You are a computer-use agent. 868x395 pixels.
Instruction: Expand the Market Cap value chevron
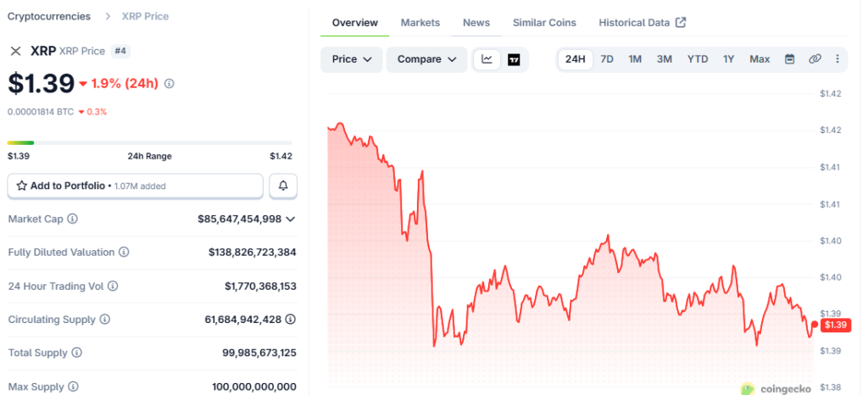pyautogui.click(x=291, y=220)
